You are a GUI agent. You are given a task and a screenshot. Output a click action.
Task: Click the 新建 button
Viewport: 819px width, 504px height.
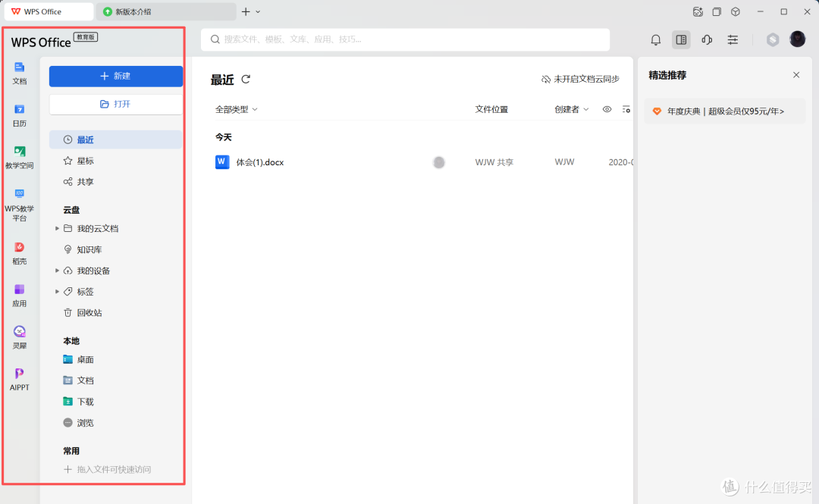116,77
